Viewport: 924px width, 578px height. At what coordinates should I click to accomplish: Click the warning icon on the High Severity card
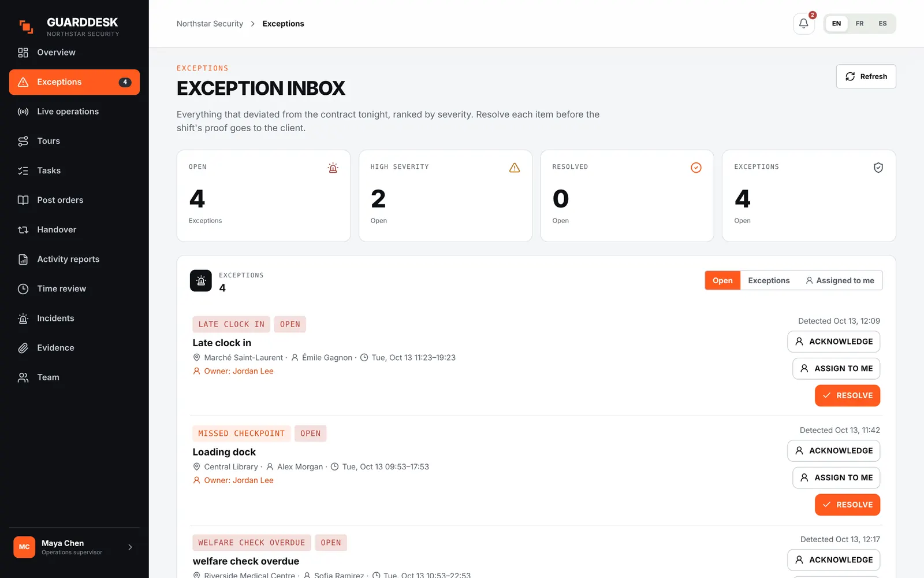[x=515, y=168]
